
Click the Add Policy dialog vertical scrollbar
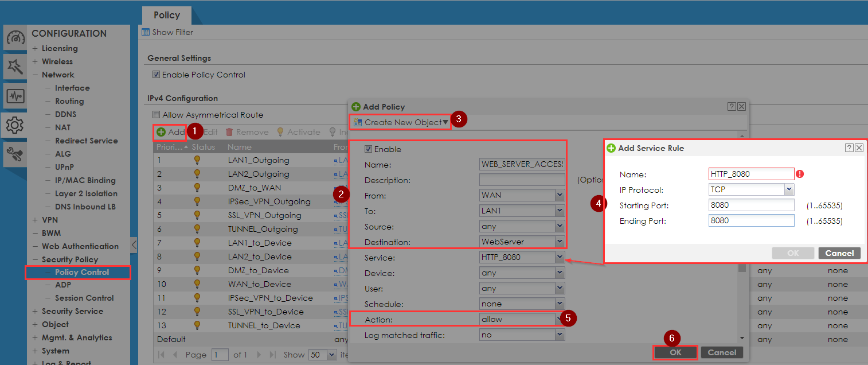click(x=743, y=298)
